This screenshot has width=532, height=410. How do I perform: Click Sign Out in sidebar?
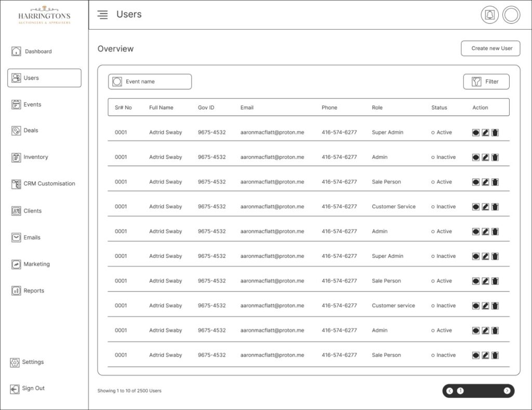click(x=33, y=388)
